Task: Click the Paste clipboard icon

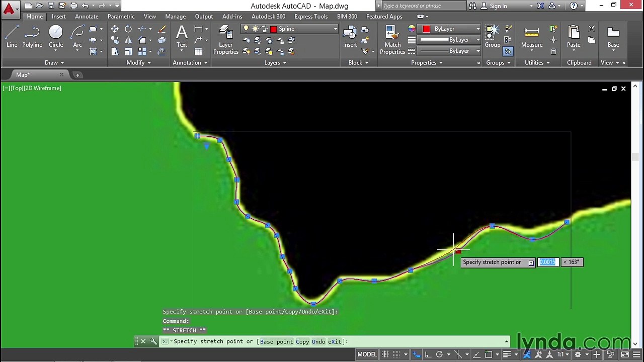Action: click(574, 37)
